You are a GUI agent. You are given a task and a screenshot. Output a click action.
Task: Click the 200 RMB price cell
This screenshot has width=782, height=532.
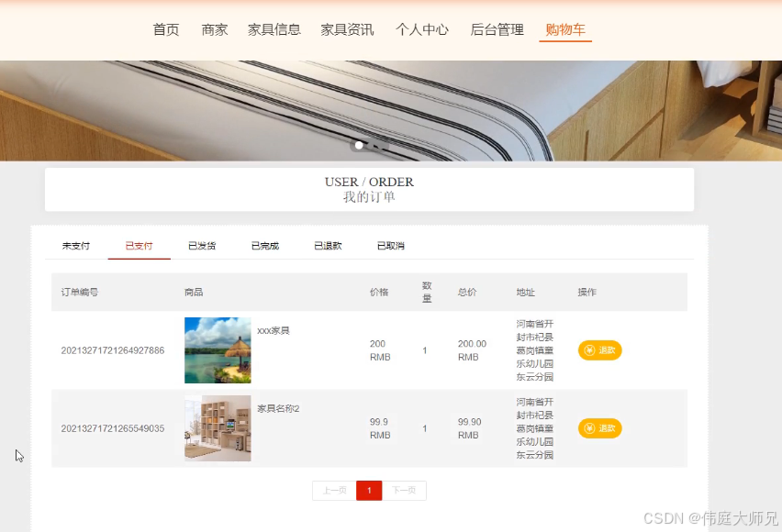pyautogui.click(x=380, y=350)
